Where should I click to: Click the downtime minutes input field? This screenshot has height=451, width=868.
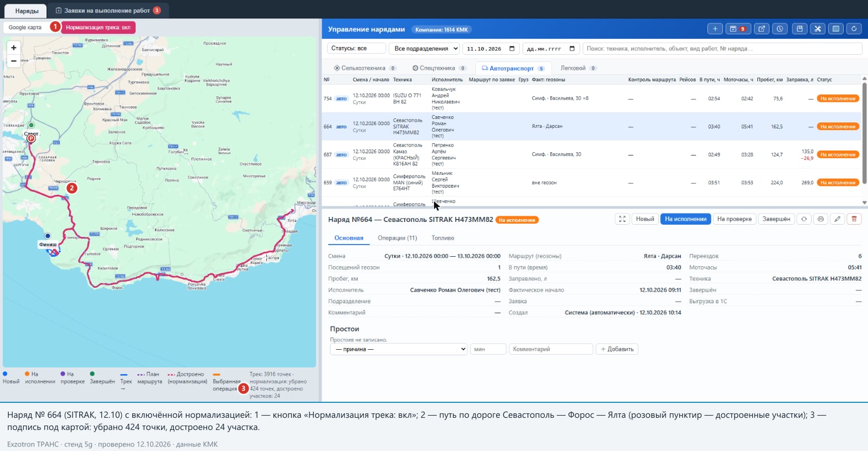coord(488,349)
